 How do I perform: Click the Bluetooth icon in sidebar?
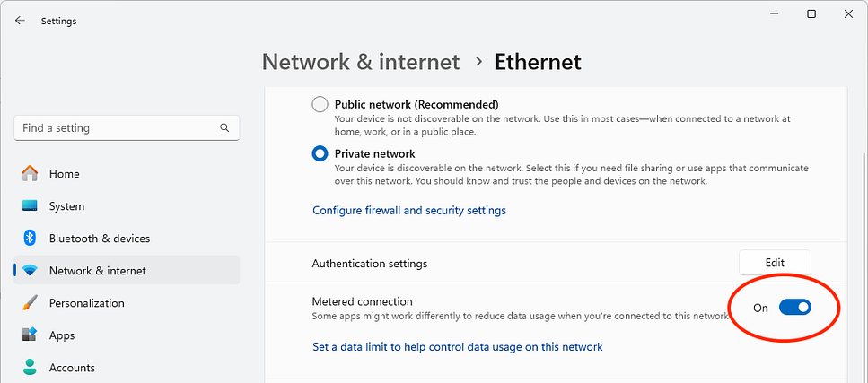click(x=30, y=239)
